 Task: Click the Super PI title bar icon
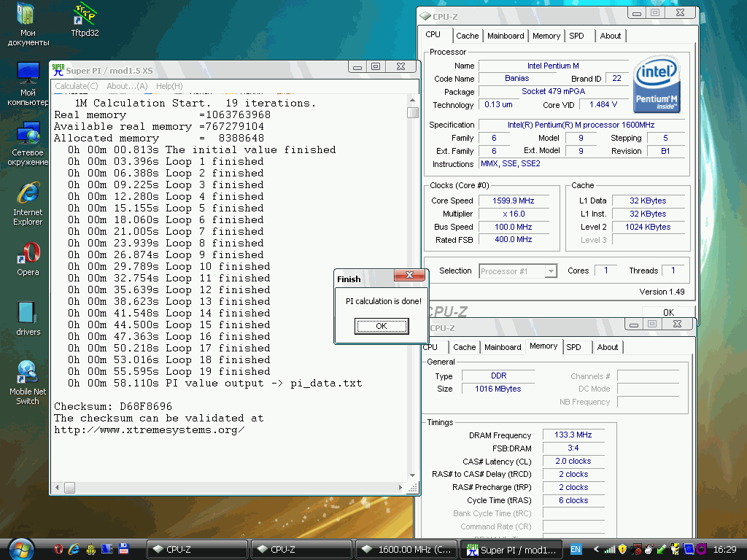(x=58, y=70)
